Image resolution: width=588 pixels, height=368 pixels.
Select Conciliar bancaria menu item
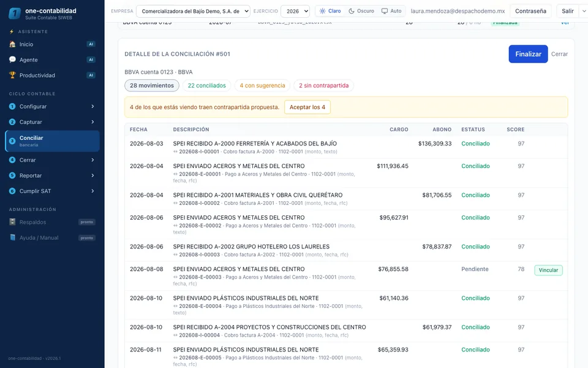coord(52,141)
